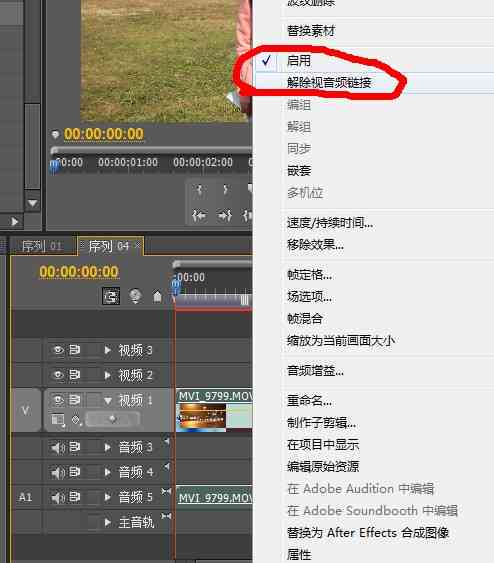Toggle sync lock on 视频 2 track
This screenshot has width=494, height=563.
75,375
